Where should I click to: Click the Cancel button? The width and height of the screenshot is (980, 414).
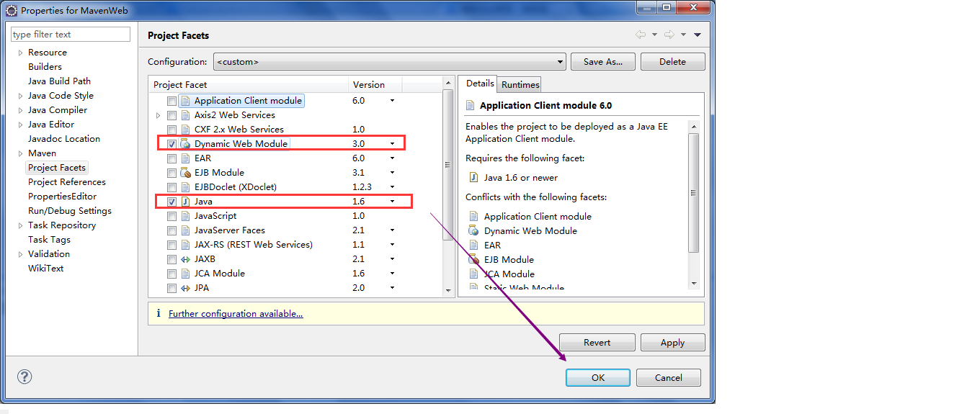click(x=669, y=377)
